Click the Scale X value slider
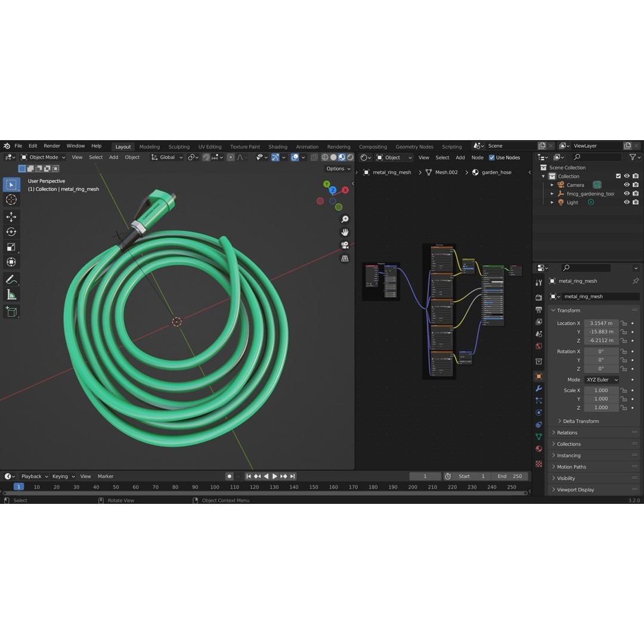The width and height of the screenshot is (644, 644). [601, 391]
